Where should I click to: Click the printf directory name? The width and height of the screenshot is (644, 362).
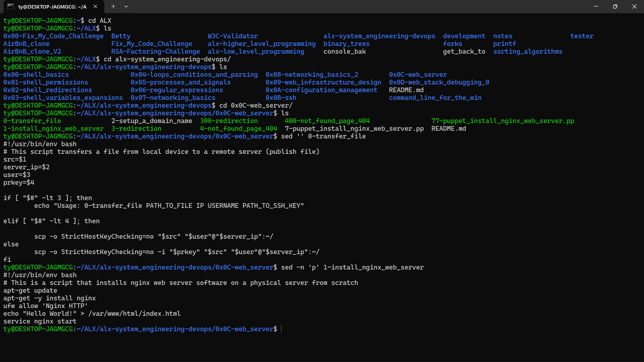[504, 44]
